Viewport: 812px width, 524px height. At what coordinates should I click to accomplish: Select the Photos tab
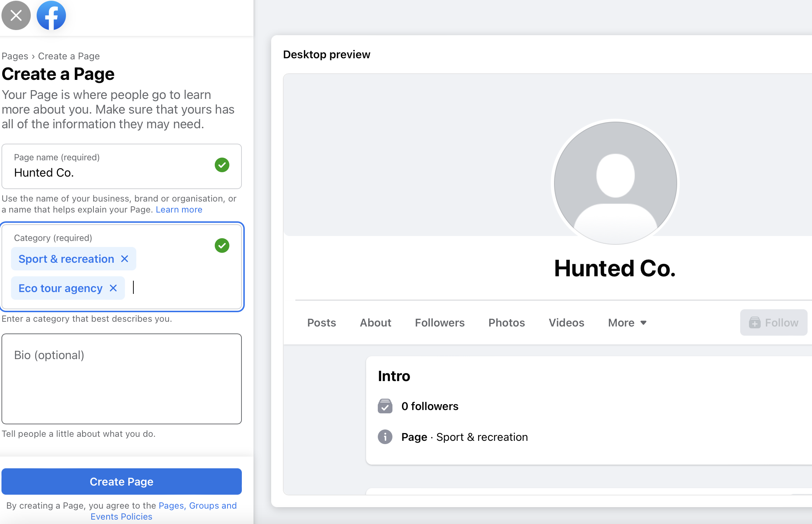coord(506,322)
